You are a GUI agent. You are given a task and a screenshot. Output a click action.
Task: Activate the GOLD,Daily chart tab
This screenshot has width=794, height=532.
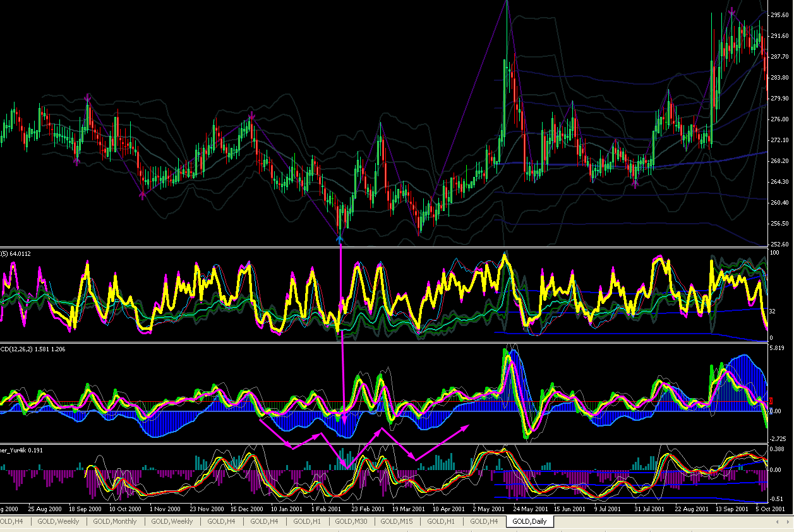529,521
